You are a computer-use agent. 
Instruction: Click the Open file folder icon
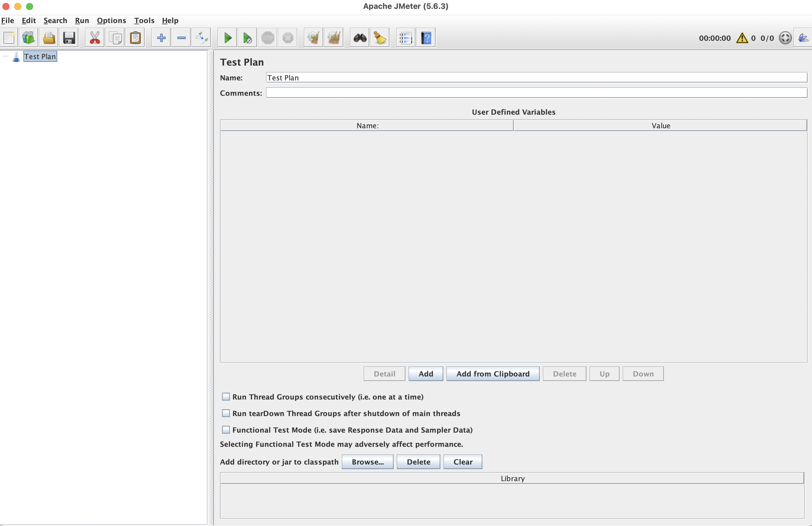coord(49,38)
